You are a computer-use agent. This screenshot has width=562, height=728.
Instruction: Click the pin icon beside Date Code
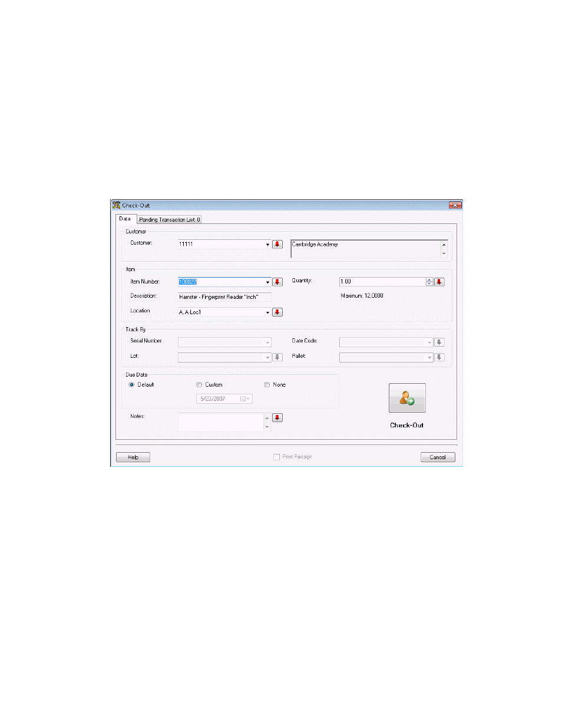pos(439,342)
